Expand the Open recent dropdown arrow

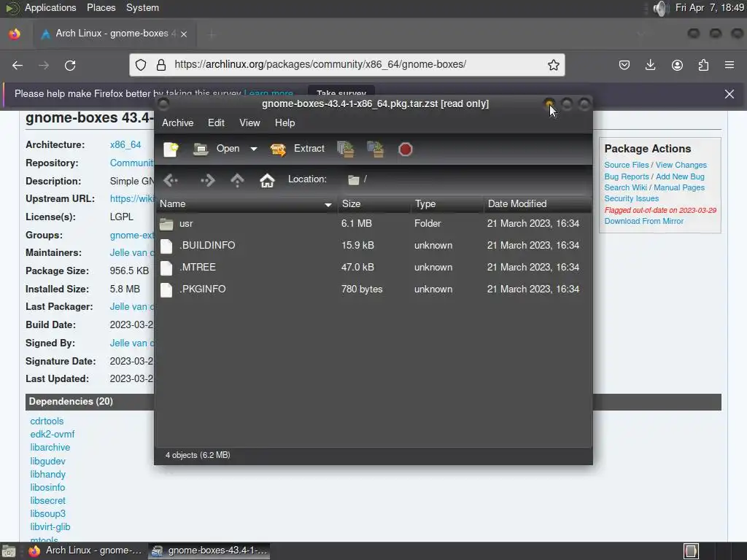pyautogui.click(x=254, y=149)
